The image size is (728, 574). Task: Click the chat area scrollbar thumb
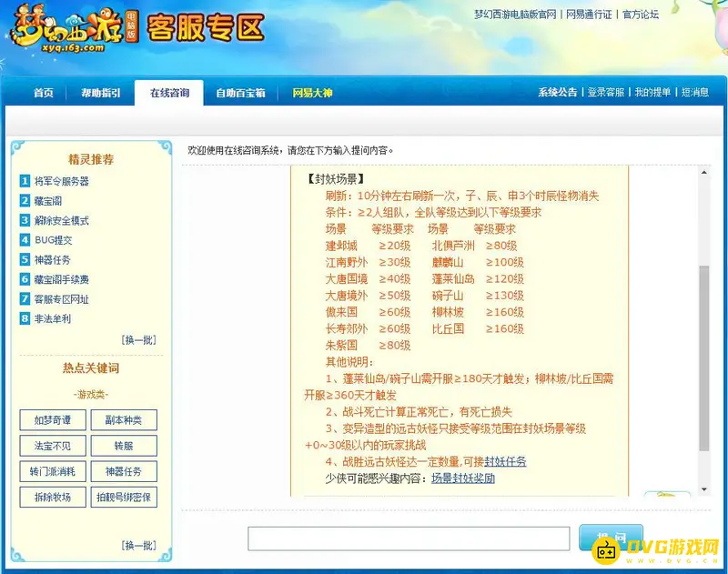click(x=703, y=358)
